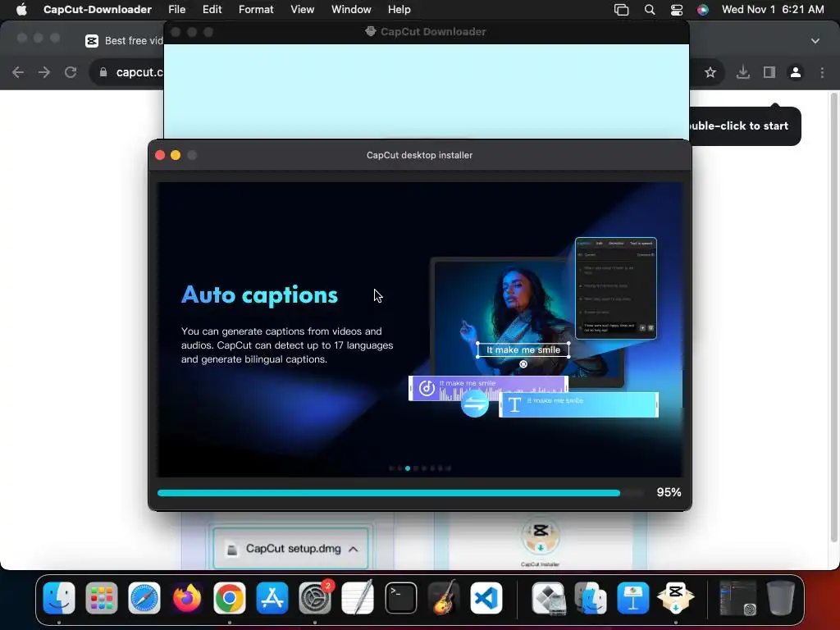
Task: Open TextEdit from the Dock
Action: pyautogui.click(x=358, y=598)
